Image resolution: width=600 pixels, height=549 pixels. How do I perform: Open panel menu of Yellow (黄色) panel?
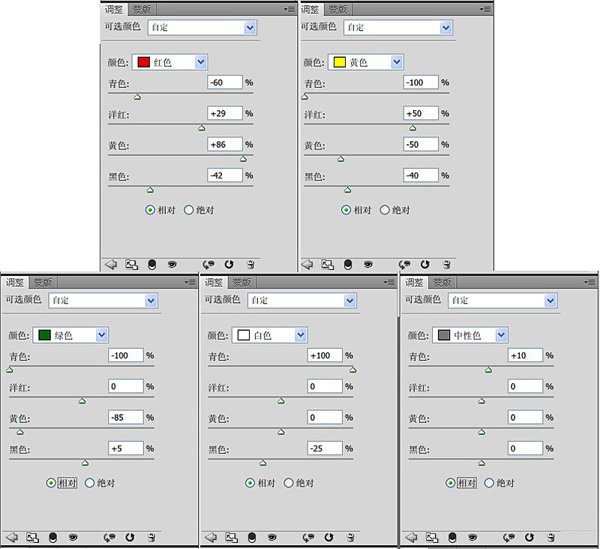click(x=486, y=9)
